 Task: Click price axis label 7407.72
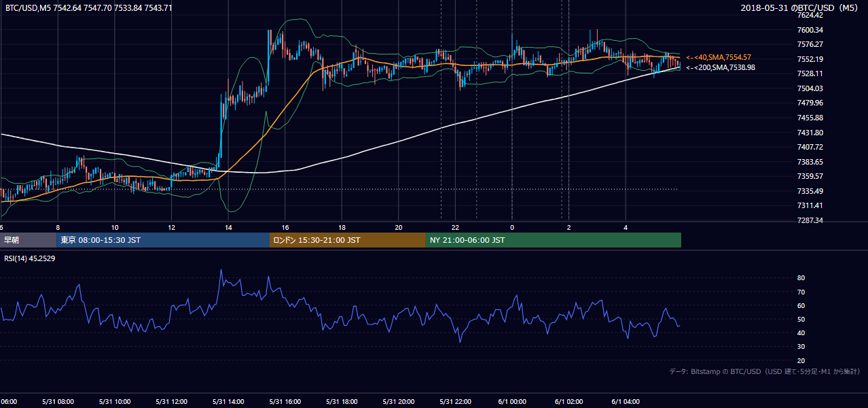click(810, 147)
